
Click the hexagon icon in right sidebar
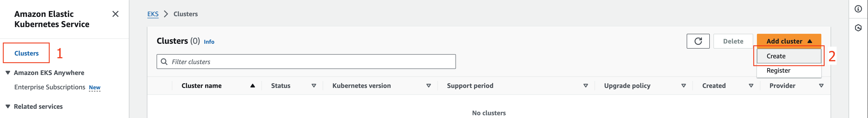(x=858, y=28)
